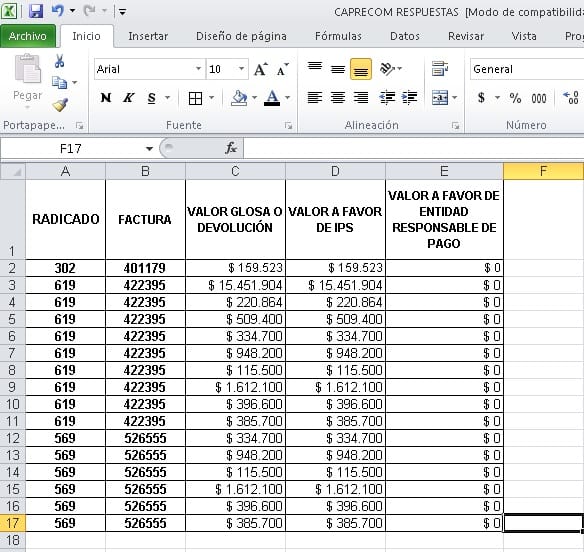Click the Increase Font Size icon
Image resolution: width=584 pixels, height=552 pixels.
(261, 69)
